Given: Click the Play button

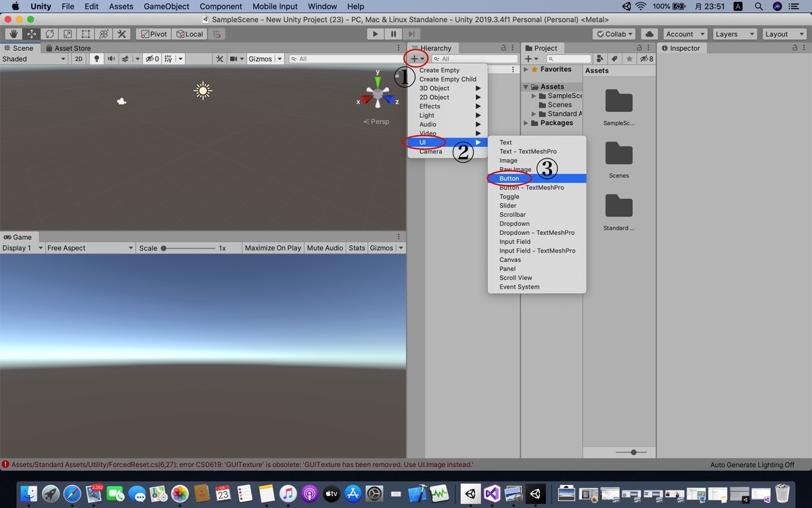Looking at the screenshot, I should click(x=376, y=34).
